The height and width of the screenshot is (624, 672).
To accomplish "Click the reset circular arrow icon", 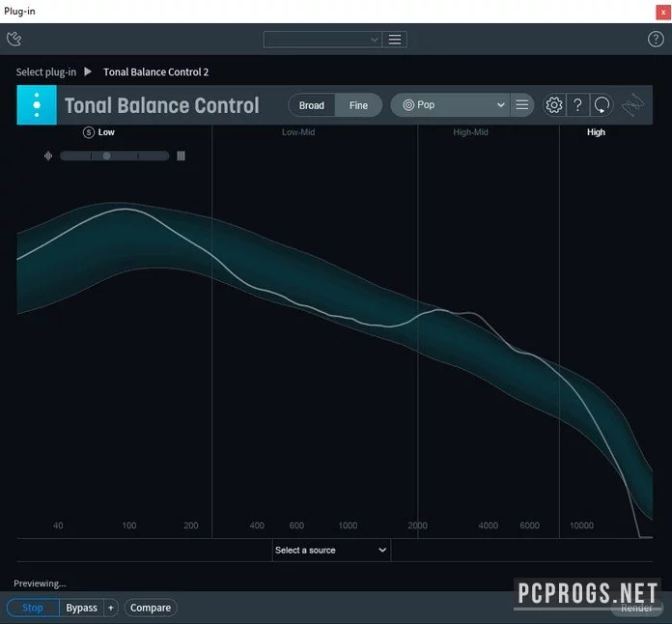I will coord(602,105).
